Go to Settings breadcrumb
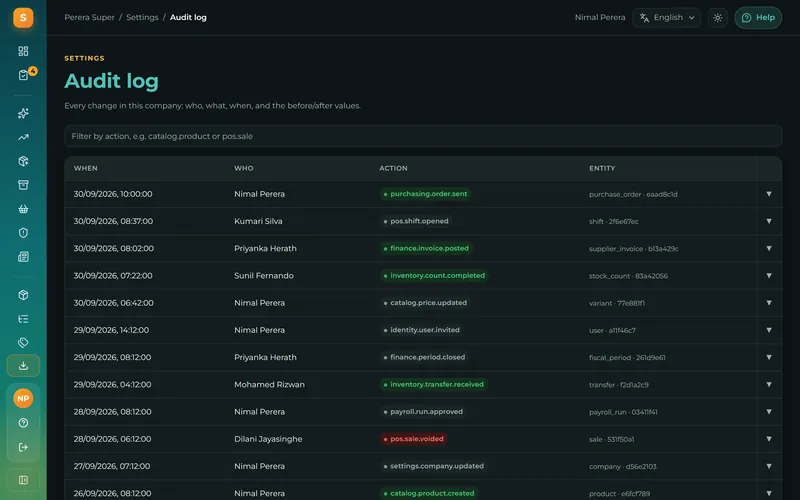The height and width of the screenshot is (500, 800). coord(142,17)
